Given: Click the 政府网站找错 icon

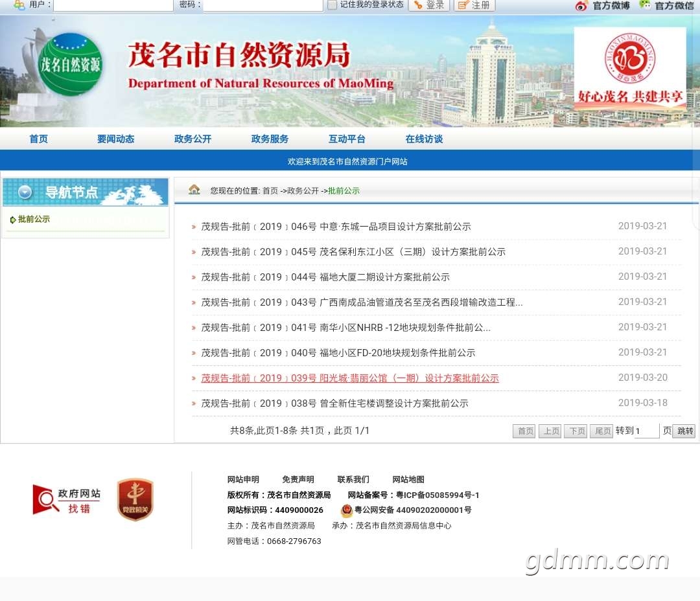Looking at the screenshot, I should pyautogui.click(x=67, y=500).
